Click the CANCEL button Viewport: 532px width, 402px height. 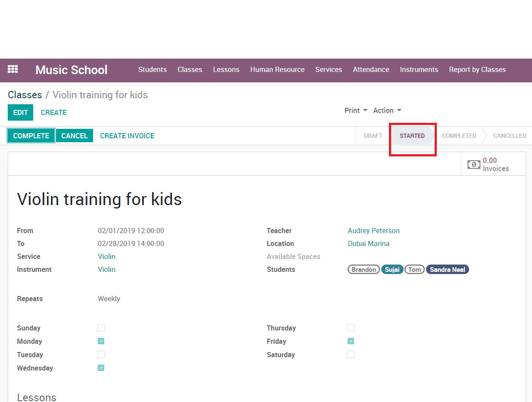tap(74, 136)
